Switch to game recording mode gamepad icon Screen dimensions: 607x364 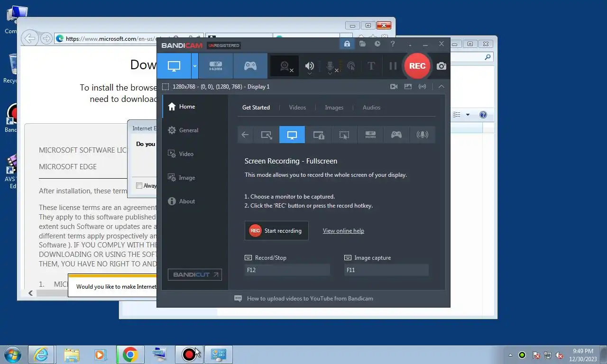tap(250, 66)
